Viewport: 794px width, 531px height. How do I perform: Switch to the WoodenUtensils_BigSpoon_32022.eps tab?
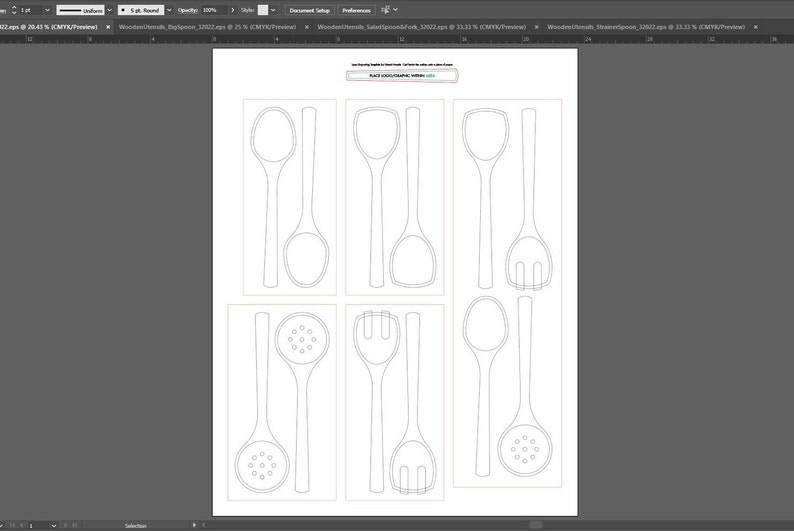(x=207, y=27)
